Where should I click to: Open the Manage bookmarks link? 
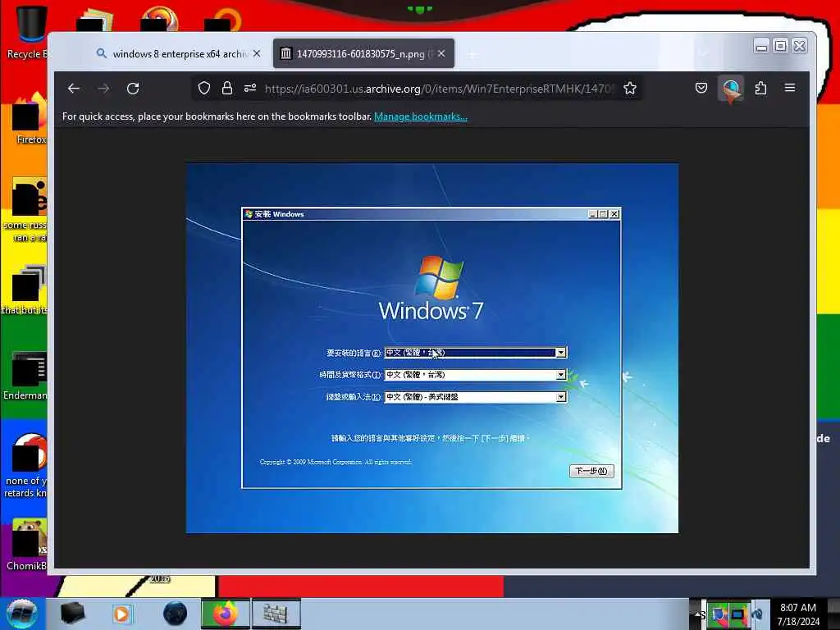421,116
